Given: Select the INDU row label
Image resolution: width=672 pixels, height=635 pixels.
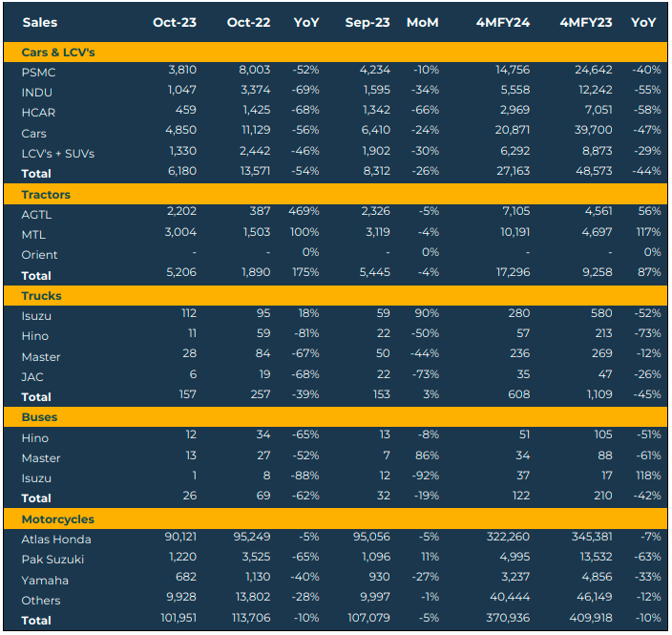Looking at the screenshot, I should click(37, 93).
